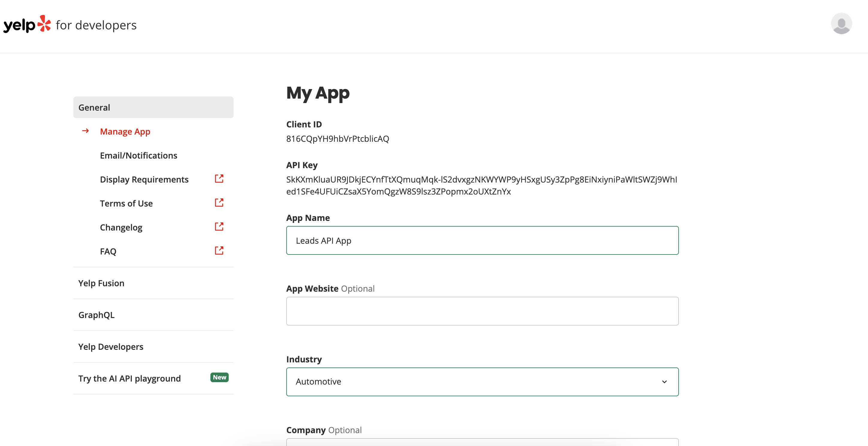868x446 pixels.
Task: Expand the Yelp Fusion section
Action: pos(153,283)
